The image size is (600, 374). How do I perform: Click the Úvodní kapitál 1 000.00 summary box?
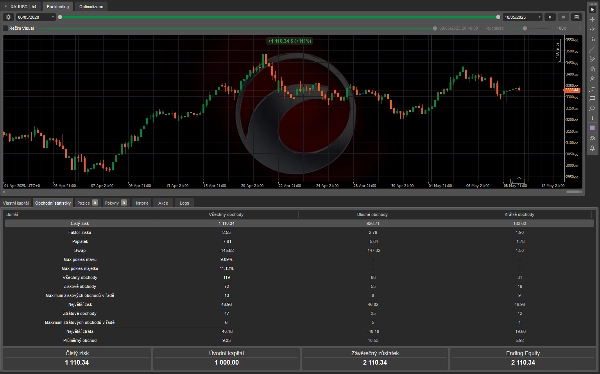(227, 358)
